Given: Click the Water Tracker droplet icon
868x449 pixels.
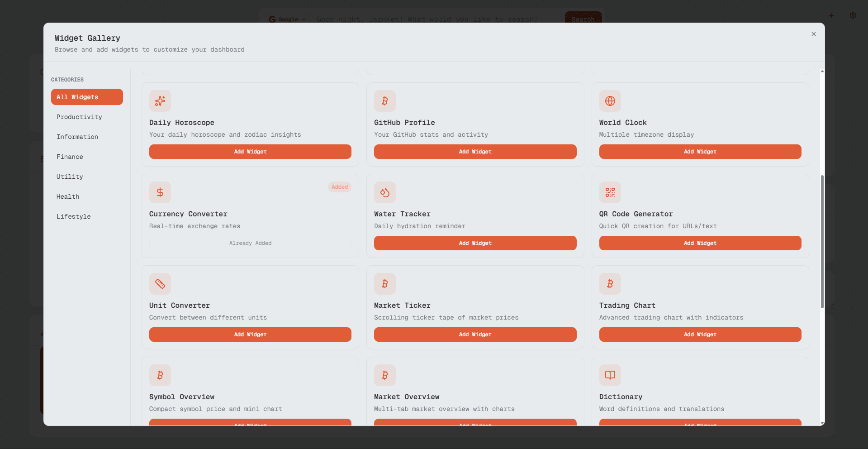Looking at the screenshot, I should point(385,192).
